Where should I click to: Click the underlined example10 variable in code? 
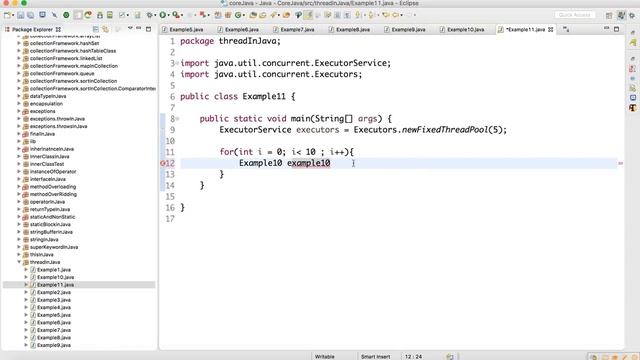[x=309, y=163]
